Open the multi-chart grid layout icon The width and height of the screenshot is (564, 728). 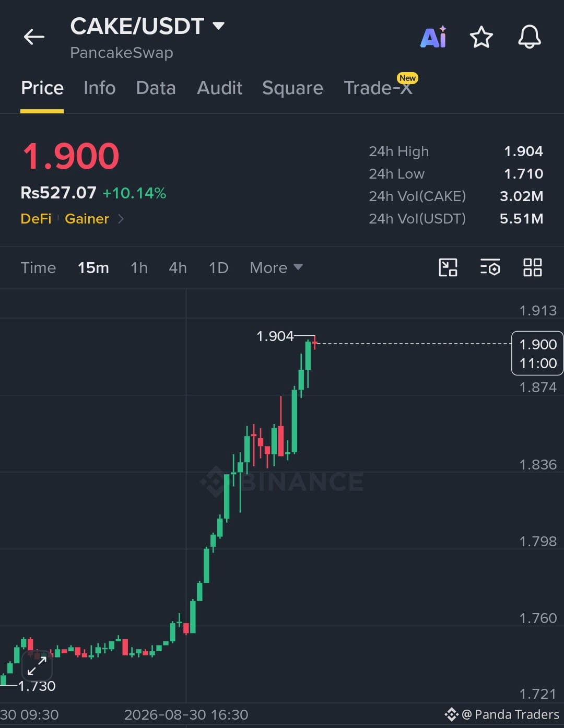coord(533,267)
